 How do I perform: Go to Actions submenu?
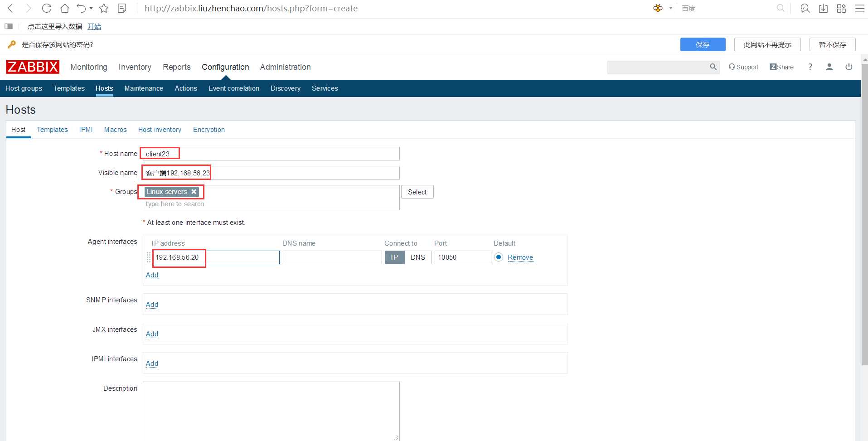click(x=186, y=88)
